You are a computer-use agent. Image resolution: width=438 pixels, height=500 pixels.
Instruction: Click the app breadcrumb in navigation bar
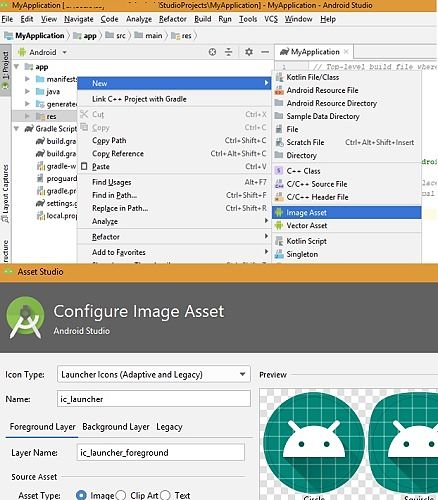pos(85,36)
